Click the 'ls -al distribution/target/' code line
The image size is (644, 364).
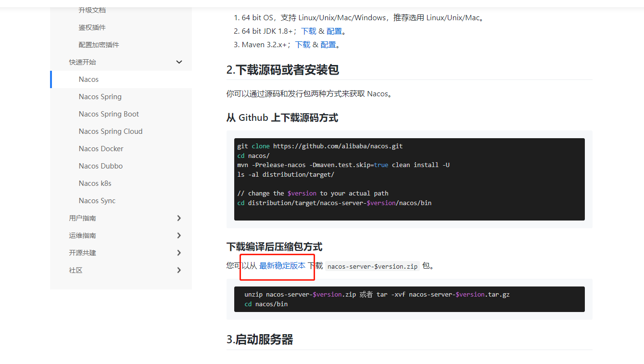pos(286,174)
